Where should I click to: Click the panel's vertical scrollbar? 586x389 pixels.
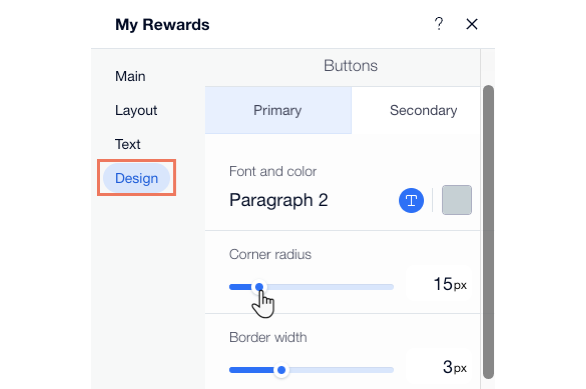pos(488,232)
